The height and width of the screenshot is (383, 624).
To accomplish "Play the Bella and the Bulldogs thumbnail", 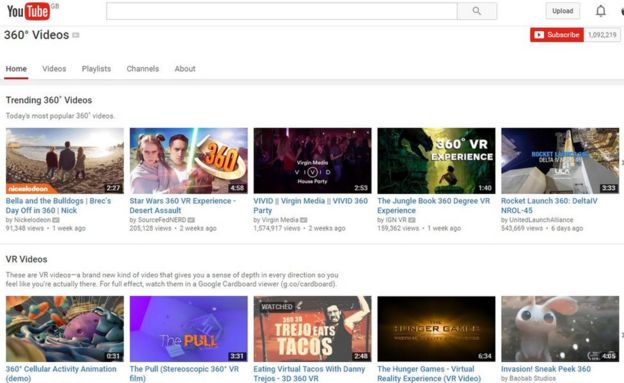I will click(x=65, y=161).
